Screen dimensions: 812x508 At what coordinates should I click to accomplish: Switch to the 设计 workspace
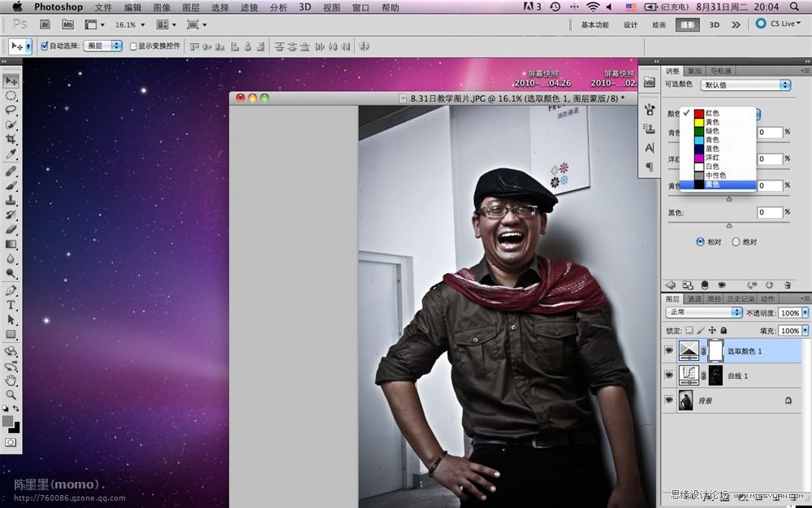[x=630, y=24]
